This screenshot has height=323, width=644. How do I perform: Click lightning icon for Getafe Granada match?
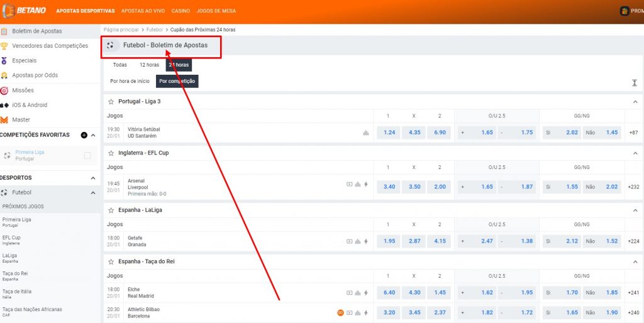tap(365, 241)
